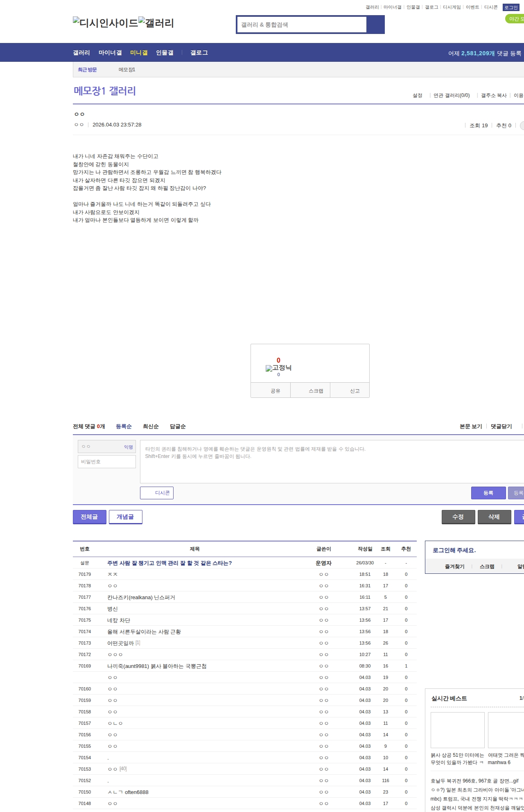524x812 pixels.
Task: Open post 70179 titled ㅈㅈ
Action: 113,575
